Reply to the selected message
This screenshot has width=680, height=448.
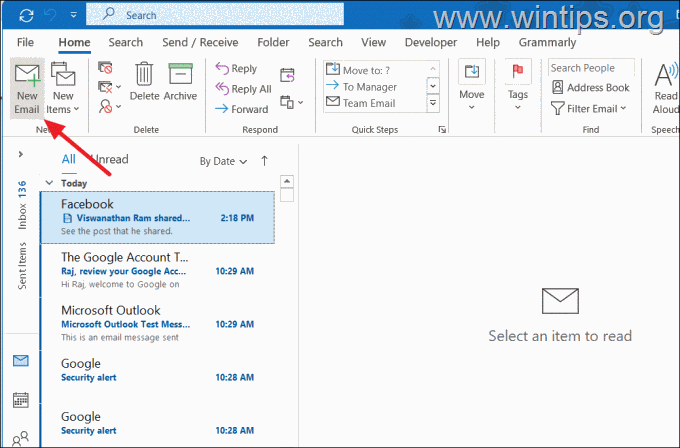click(236, 69)
